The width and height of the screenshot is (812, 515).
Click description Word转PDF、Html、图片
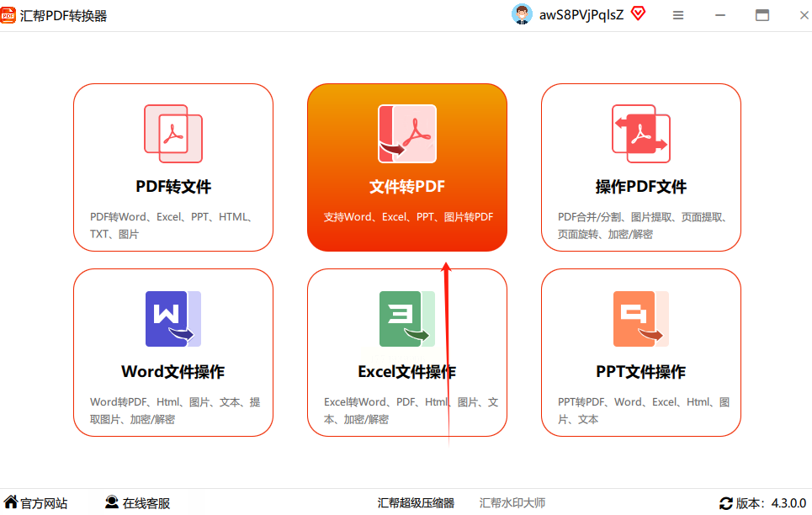pos(175,411)
